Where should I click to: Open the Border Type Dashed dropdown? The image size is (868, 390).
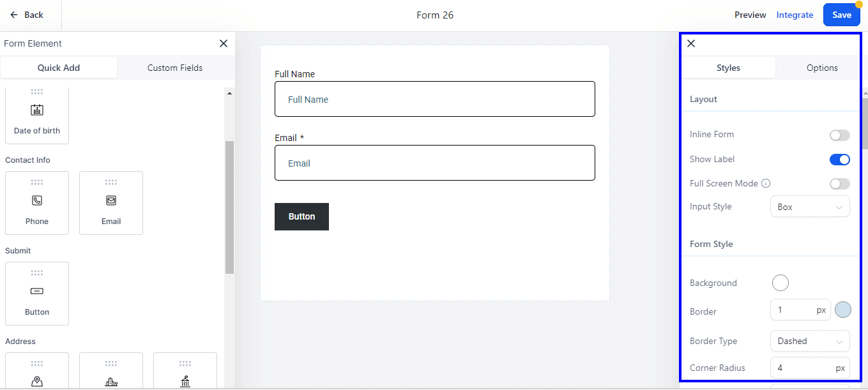point(810,341)
